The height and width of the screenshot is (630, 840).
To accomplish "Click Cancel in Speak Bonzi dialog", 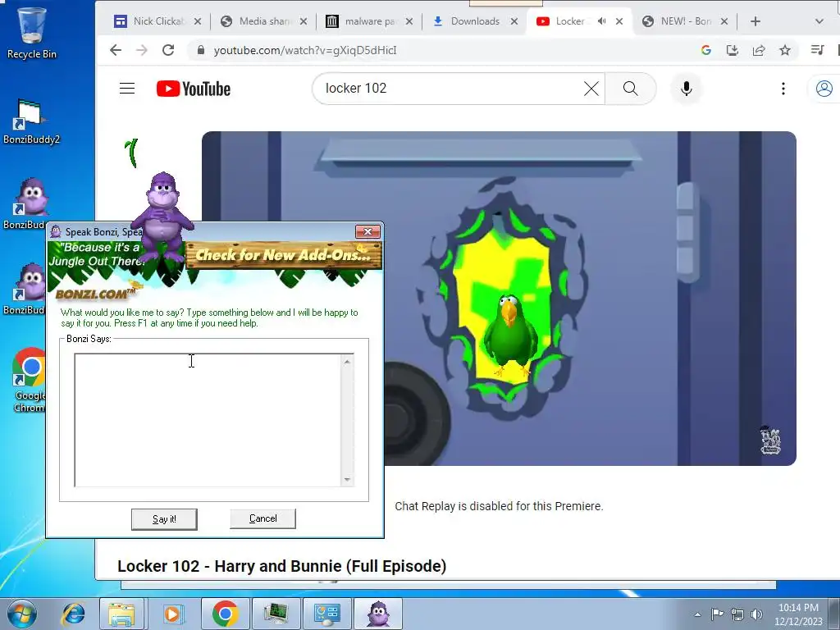I will (x=263, y=518).
